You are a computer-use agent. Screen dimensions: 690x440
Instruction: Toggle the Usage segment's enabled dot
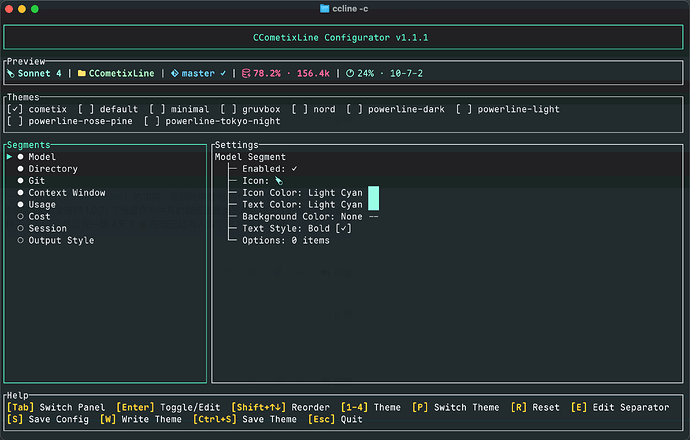[20, 204]
